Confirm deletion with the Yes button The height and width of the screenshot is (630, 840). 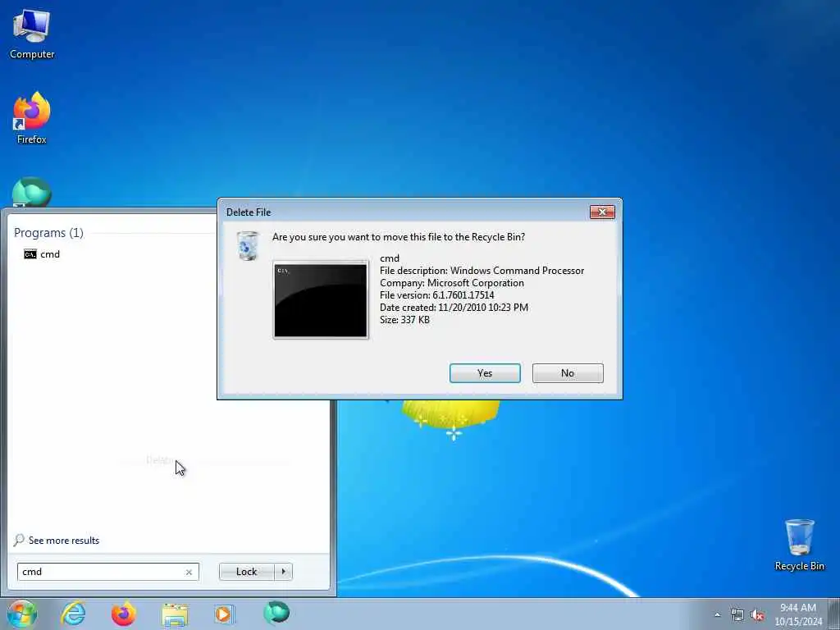(485, 373)
